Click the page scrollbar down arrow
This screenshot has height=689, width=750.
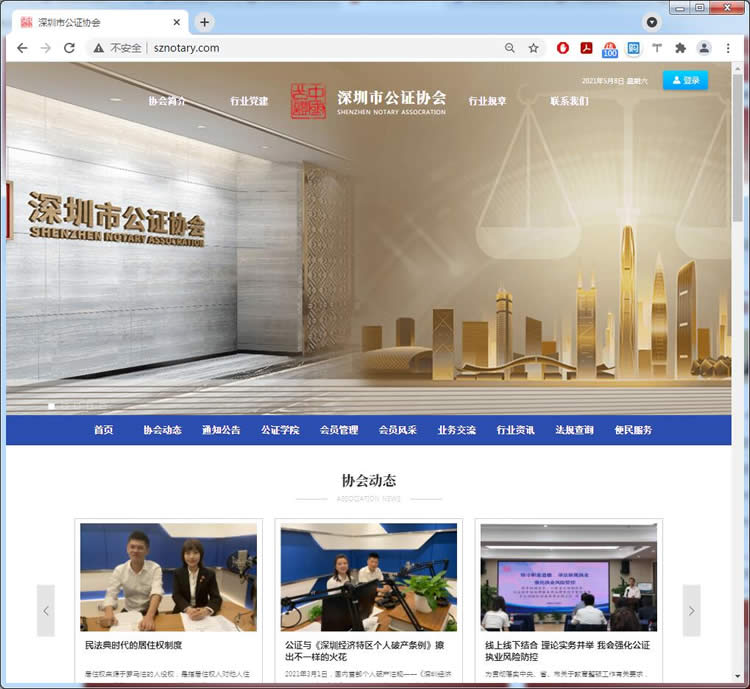(737, 677)
